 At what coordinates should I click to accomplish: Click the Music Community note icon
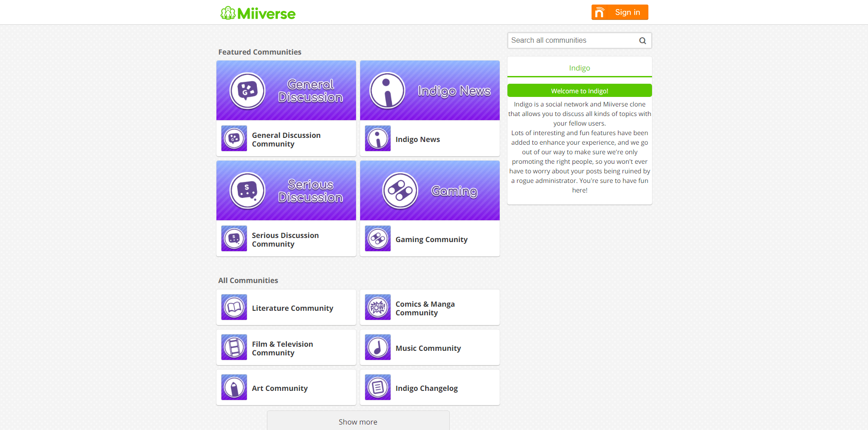point(378,347)
